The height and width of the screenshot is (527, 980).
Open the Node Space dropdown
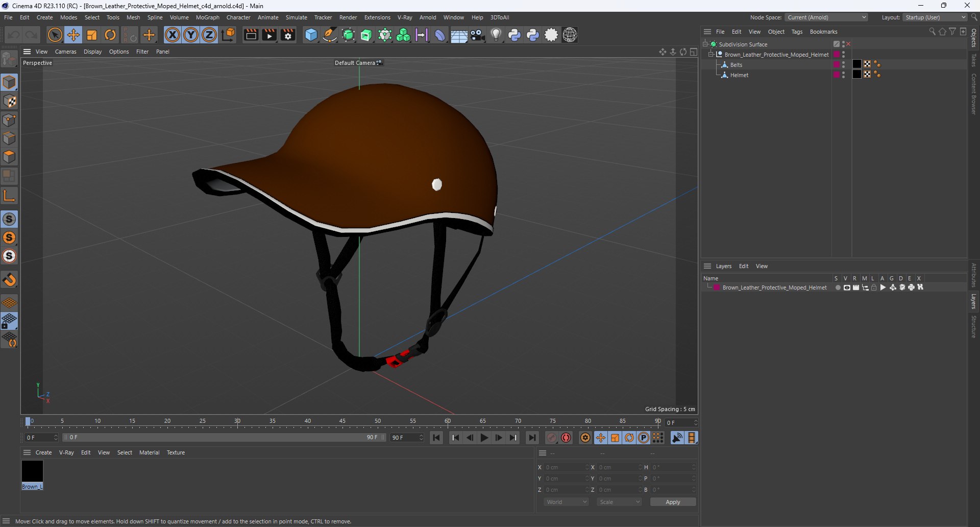[x=826, y=17]
